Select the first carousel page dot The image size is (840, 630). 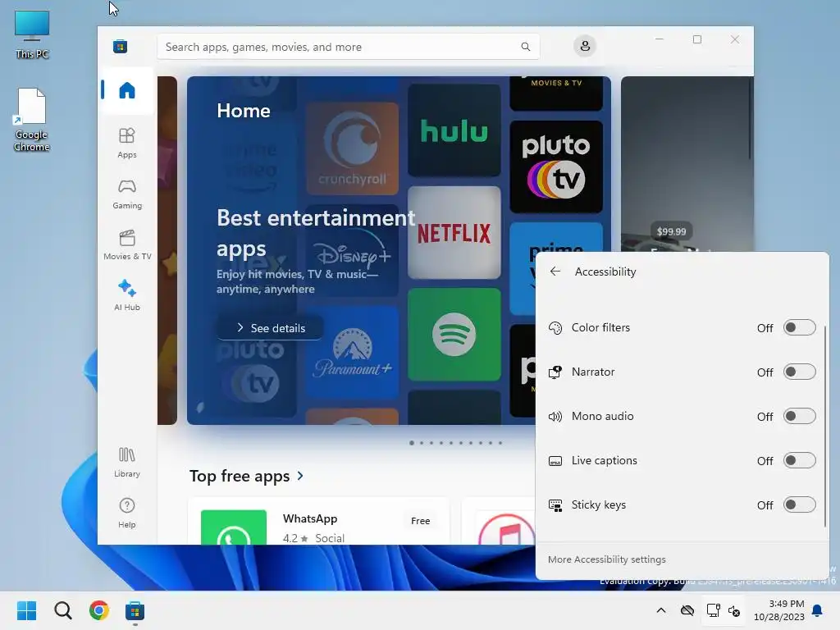pyautogui.click(x=412, y=443)
